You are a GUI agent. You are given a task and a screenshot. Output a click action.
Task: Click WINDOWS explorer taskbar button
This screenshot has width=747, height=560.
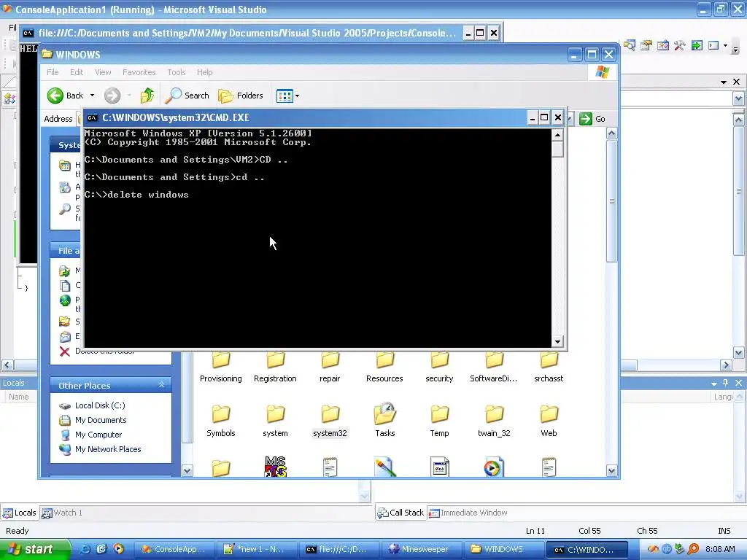coord(503,549)
